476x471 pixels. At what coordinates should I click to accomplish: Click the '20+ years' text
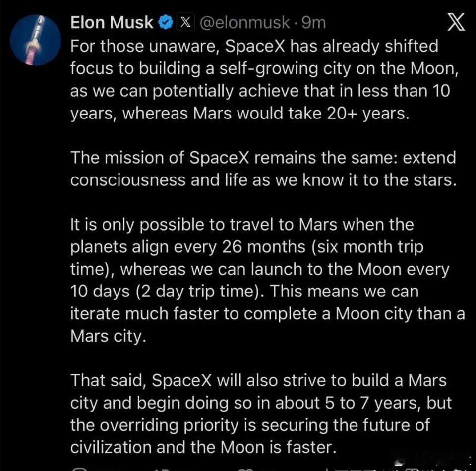coord(365,114)
